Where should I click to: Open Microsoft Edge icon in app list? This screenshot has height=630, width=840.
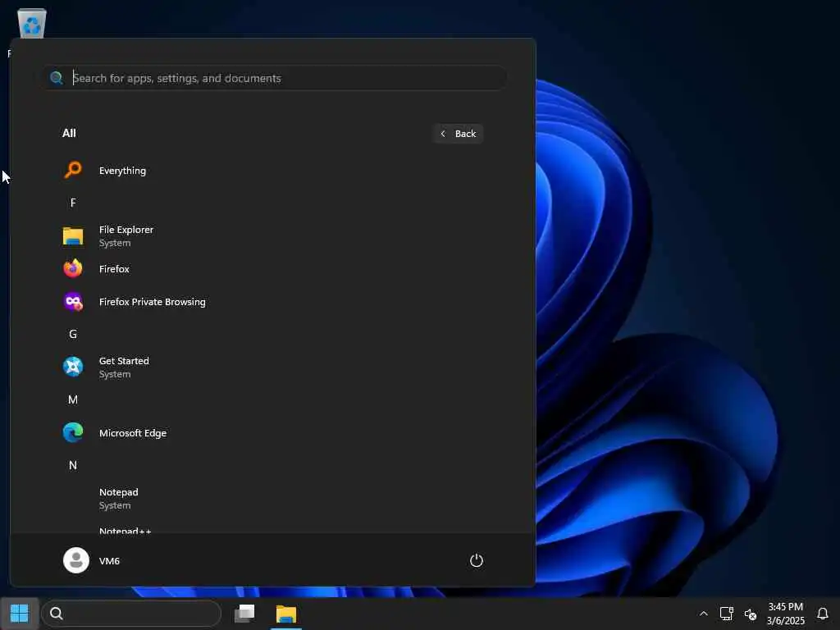tap(73, 433)
